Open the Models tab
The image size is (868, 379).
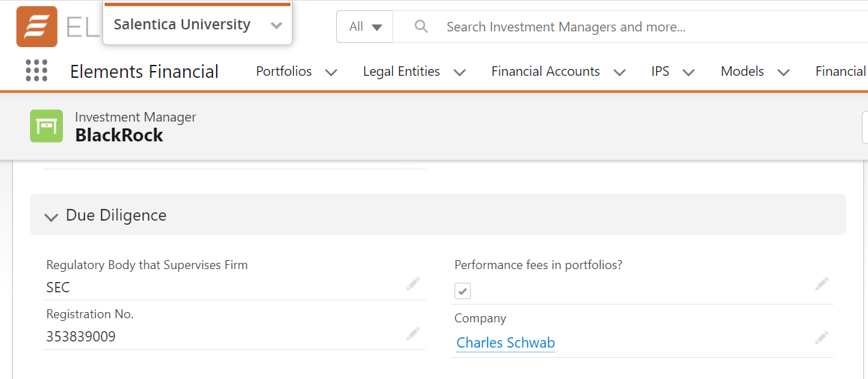pos(742,72)
